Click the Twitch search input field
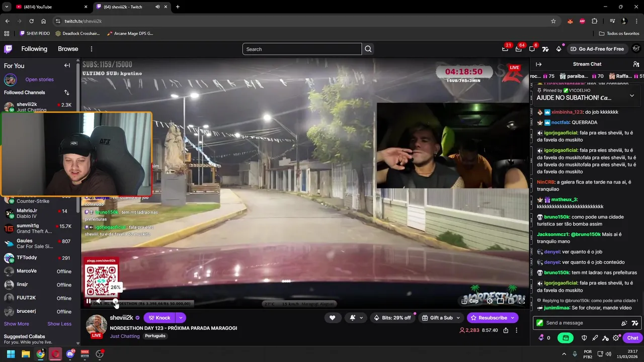This screenshot has height=362, width=644. coord(302,49)
